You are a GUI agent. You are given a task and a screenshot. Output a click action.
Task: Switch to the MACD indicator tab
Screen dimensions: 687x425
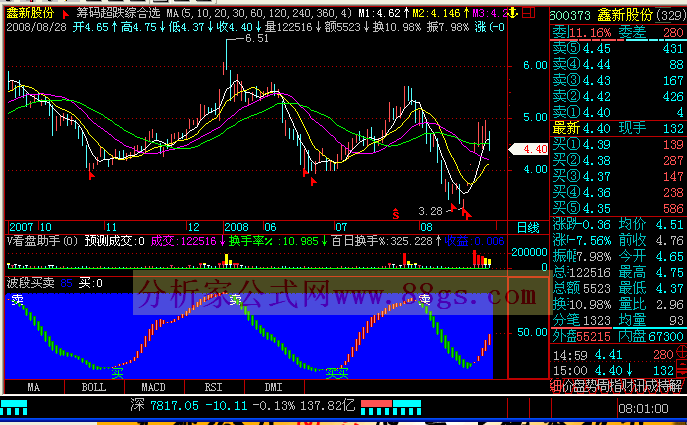(154, 387)
